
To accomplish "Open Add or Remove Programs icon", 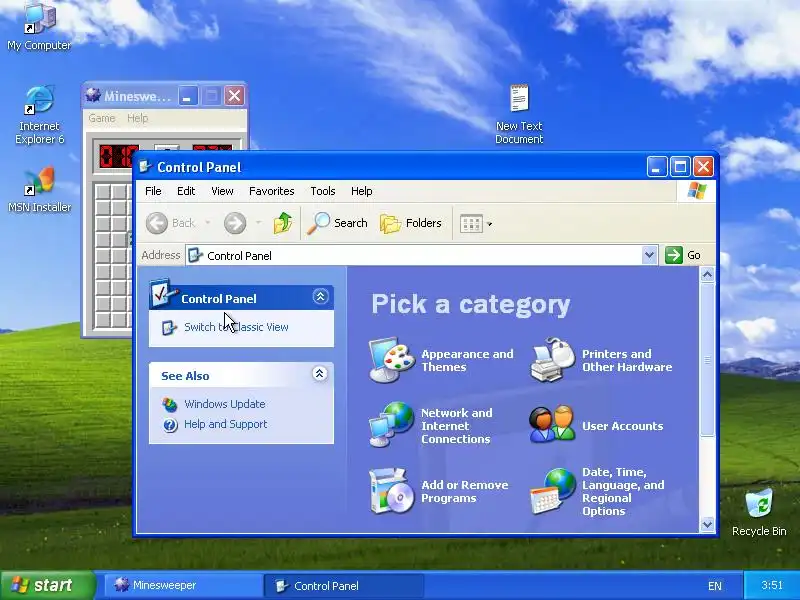I will pyautogui.click(x=391, y=490).
